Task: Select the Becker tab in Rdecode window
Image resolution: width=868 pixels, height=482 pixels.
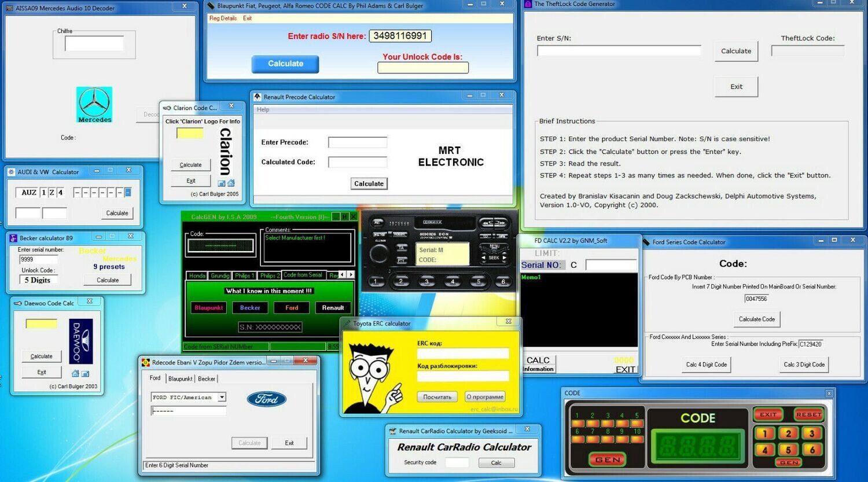Action: pyautogui.click(x=207, y=379)
